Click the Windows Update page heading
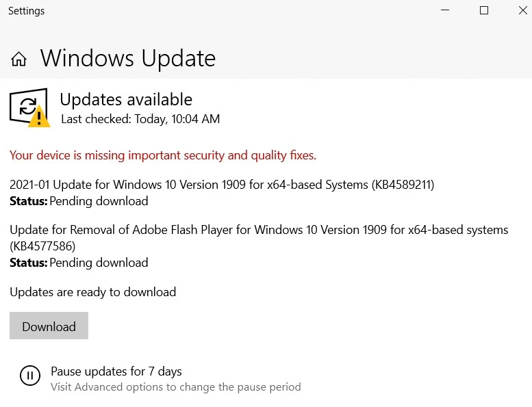Viewport: 532px width, 407px height. pyautogui.click(x=128, y=59)
